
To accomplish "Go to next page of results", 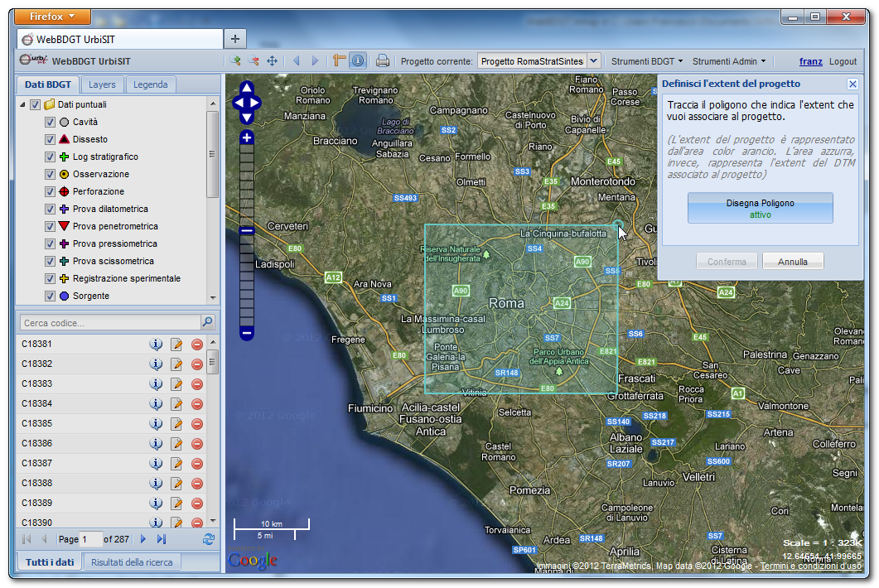I will point(143,539).
